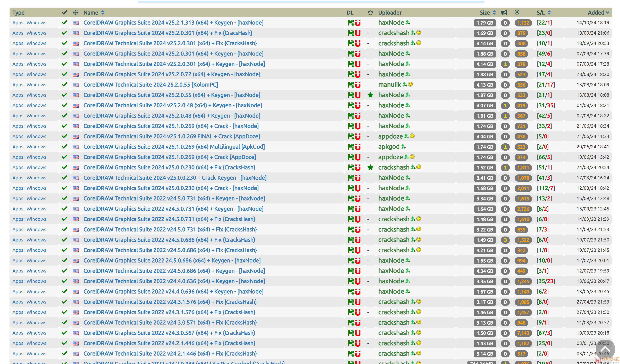The width and height of the screenshot is (620, 364).
Task: Click the 2,011 views badge
Action: 523,188
